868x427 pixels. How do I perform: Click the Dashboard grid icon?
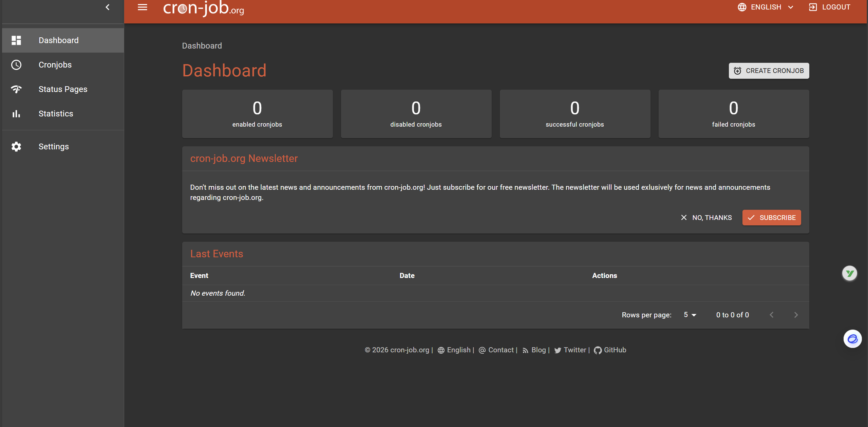pos(16,40)
